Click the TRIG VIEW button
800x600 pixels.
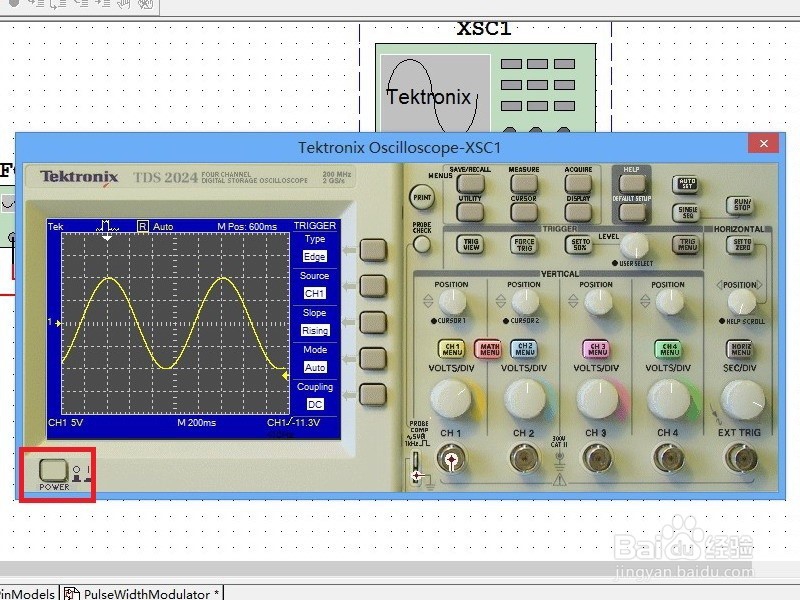click(470, 244)
